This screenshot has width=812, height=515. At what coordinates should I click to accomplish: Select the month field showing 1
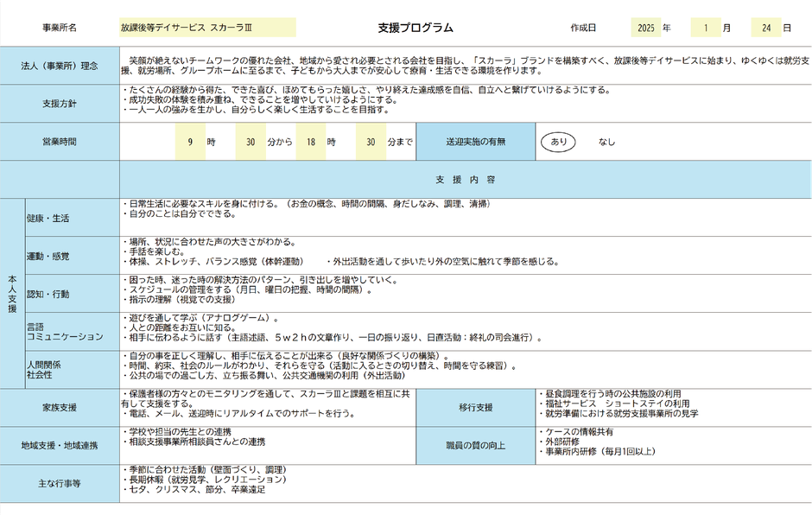click(706, 28)
